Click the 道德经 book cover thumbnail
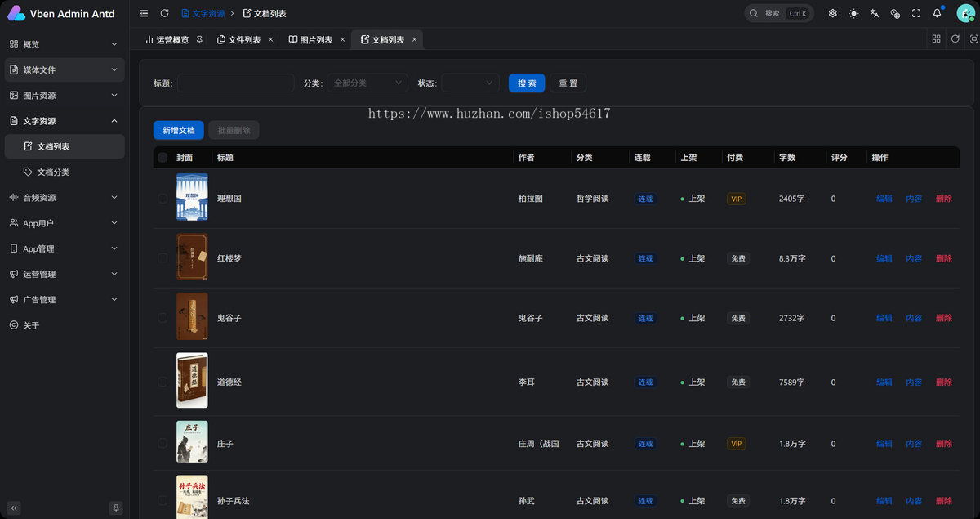Viewport: 980px width, 519px height. click(192, 380)
